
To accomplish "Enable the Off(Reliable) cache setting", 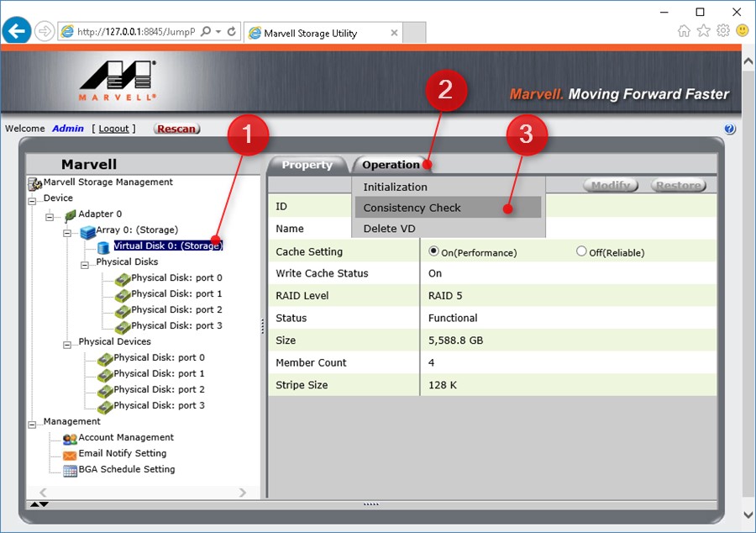I will tap(580, 251).
